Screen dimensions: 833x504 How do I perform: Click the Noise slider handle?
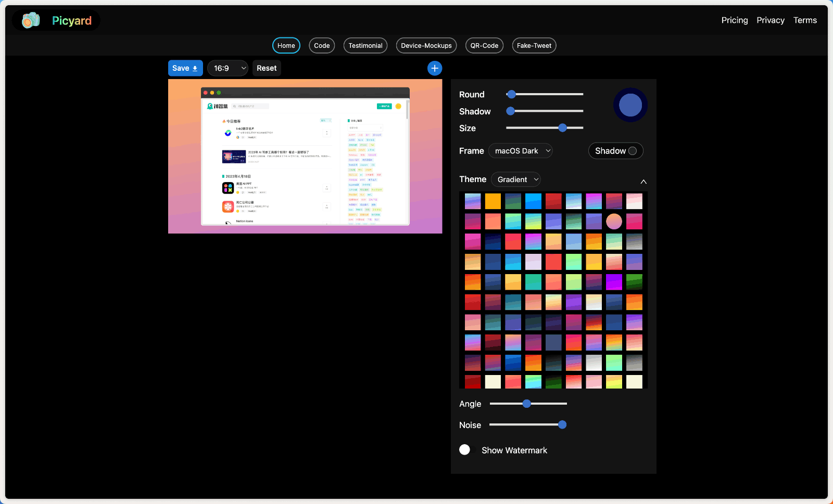[562, 425]
